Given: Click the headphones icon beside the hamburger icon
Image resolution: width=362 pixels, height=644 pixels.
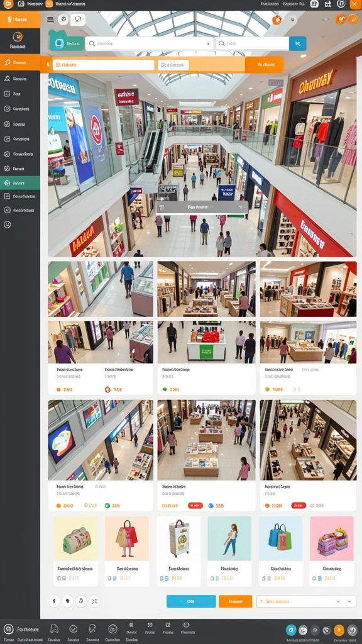Looking at the screenshot, I should click(63, 19).
